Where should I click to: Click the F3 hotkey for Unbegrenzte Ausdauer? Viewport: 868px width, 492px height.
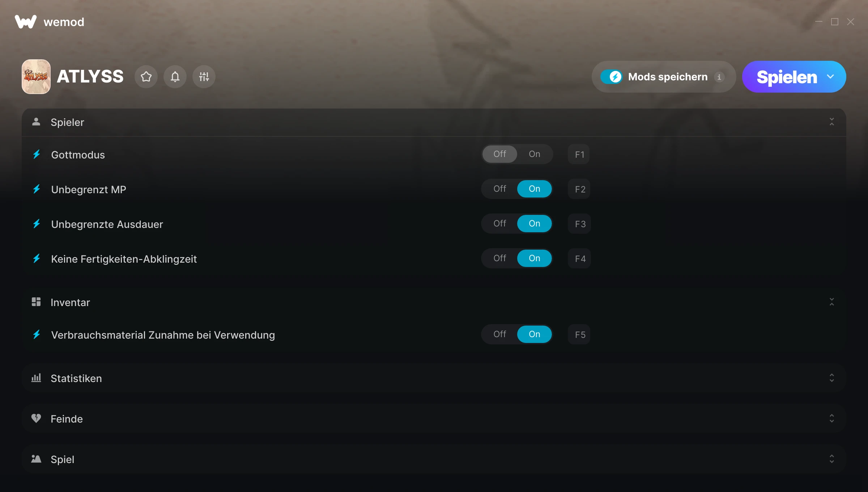(580, 224)
